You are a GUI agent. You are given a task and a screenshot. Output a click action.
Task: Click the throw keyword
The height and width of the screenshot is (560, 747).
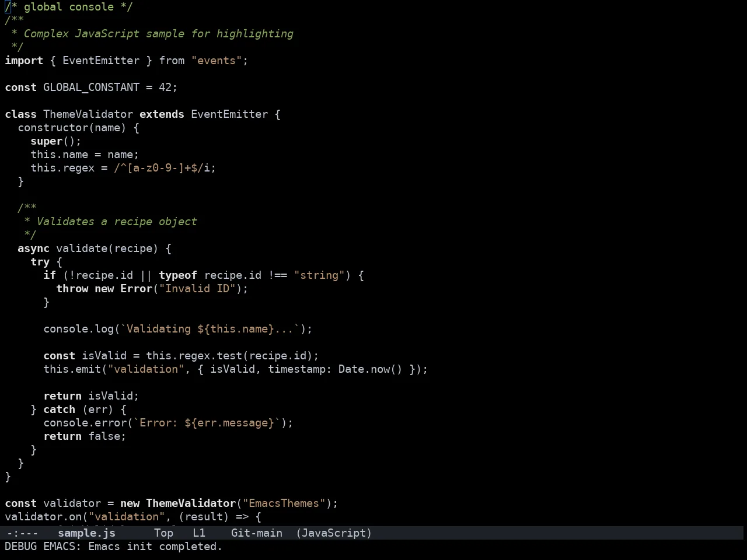(72, 289)
